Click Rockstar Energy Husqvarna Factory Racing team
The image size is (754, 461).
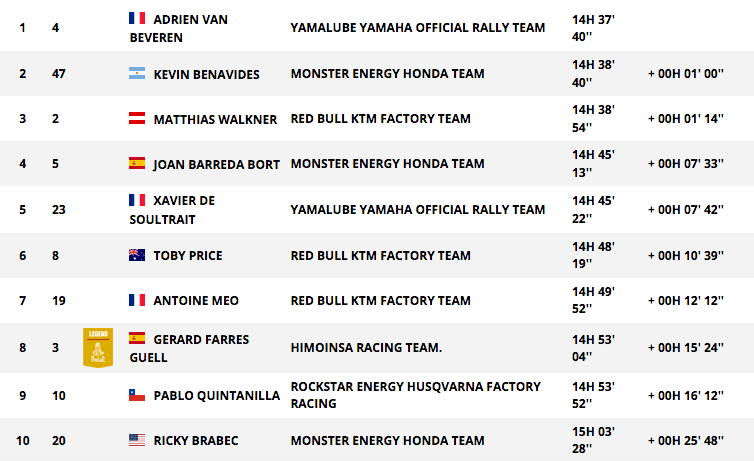tap(415, 395)
